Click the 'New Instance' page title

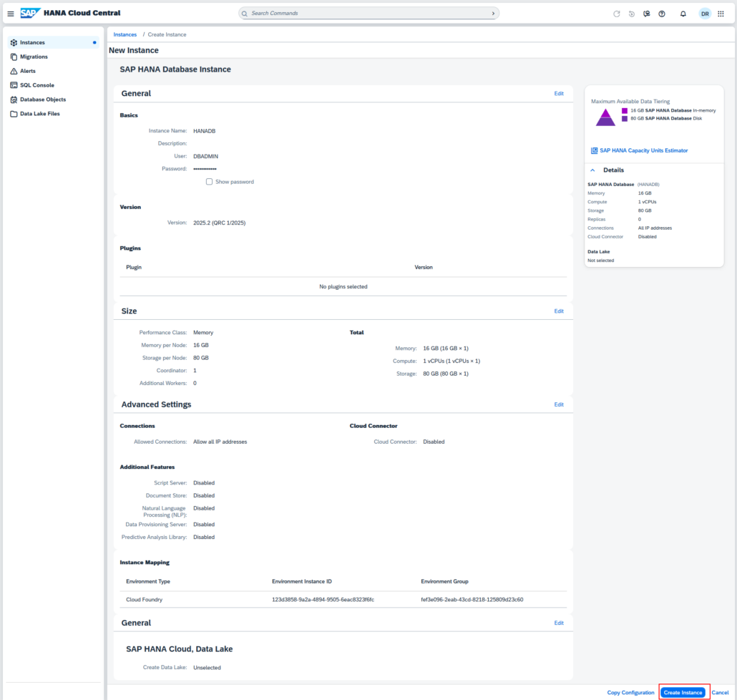[x=134, y=50]
